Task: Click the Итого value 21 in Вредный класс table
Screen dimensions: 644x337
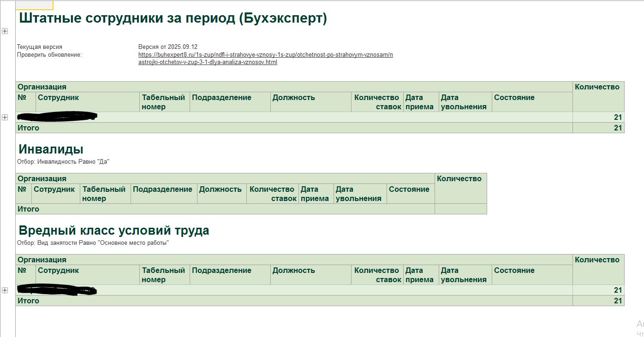Action: click(x=618, y=301)
